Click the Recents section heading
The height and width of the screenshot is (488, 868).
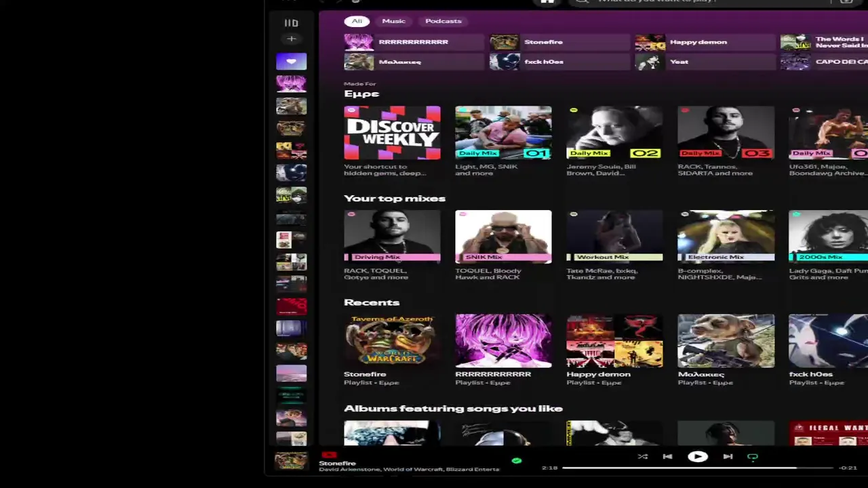[372, 302]
